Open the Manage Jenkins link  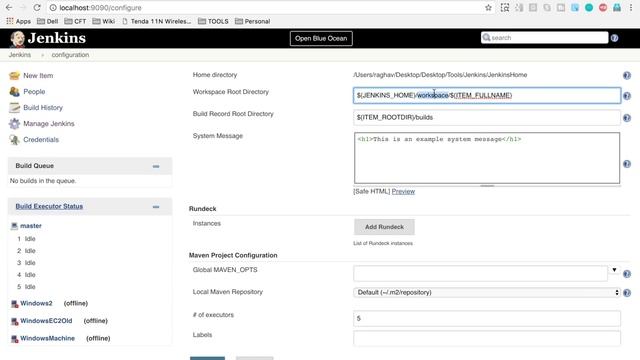[x=49, y=124]
